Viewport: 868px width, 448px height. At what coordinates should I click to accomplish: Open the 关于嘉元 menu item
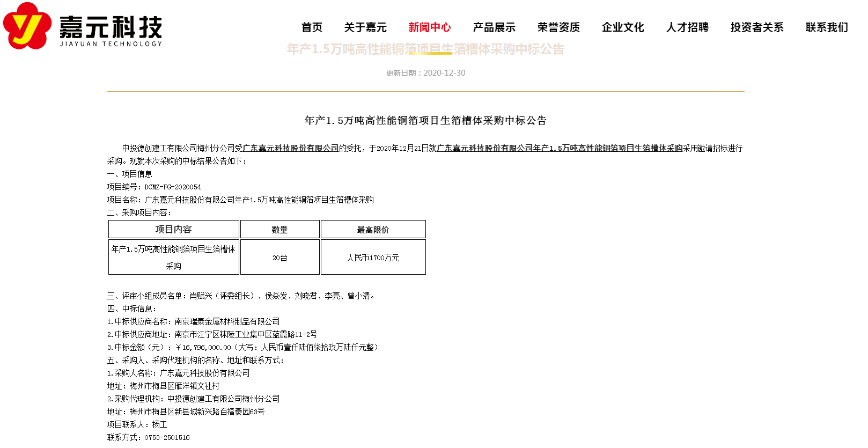pyautogui.click(x=365, y=27)
